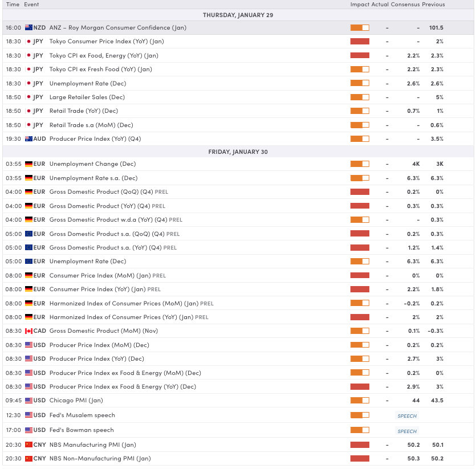Open Gross Domestic Product s.a. (YoY) (Q4) event
The image size is (476, 469).
pyautogui.click(x=113, y=248)
